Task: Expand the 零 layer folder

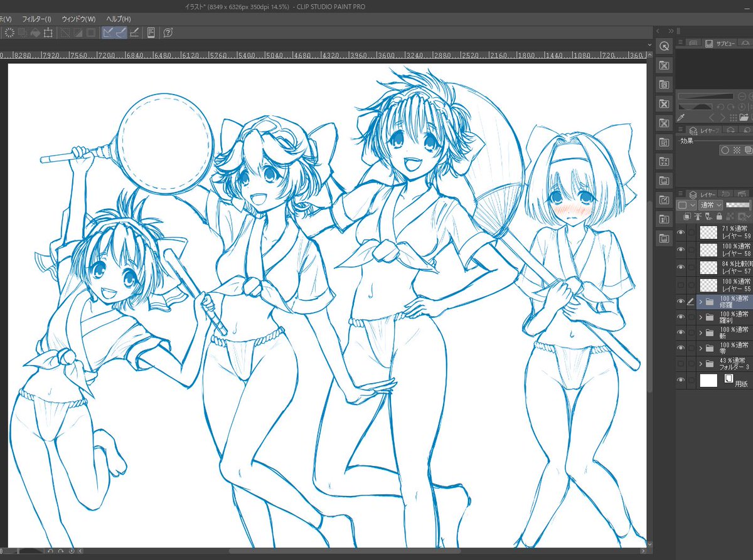Action: pyautogui.click(x=700, y=348)
